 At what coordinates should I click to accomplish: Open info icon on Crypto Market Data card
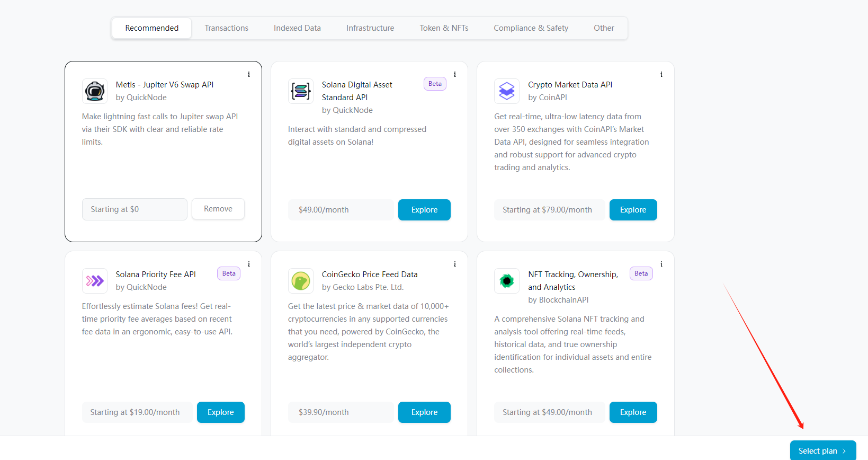[661, 75]
